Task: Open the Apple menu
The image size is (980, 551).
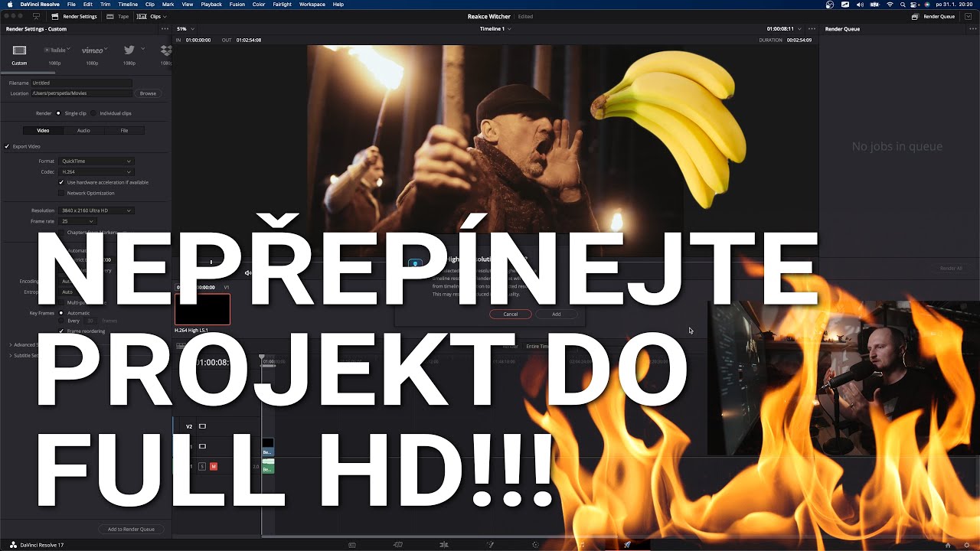Action: (10, 5)
